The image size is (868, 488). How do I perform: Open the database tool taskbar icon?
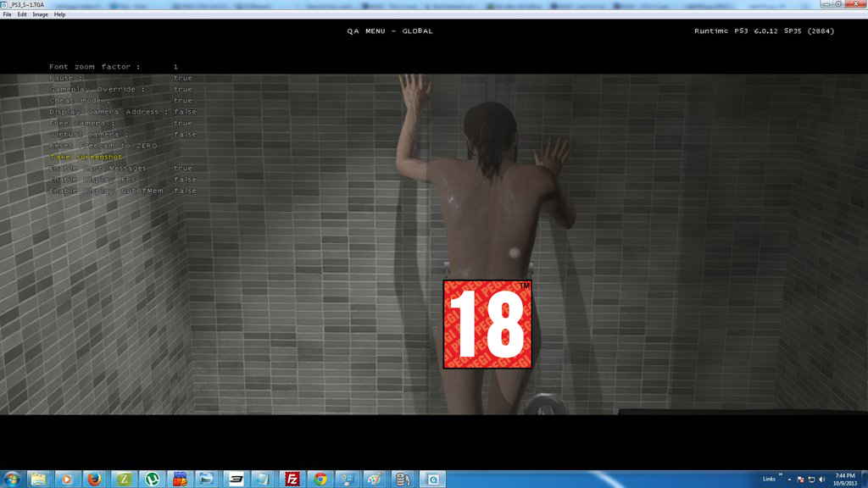pos(403,480)
